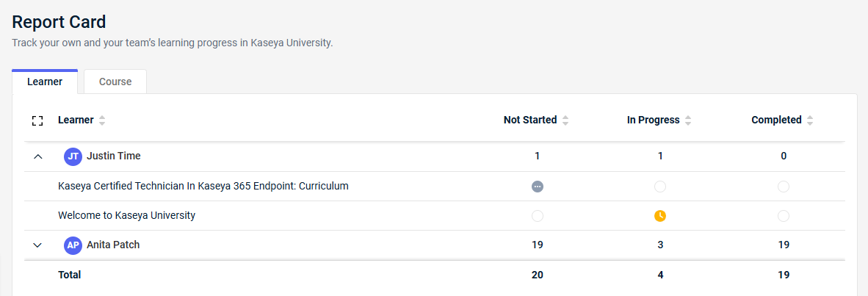This screenshot has width=868, height=296.
Task: Click the AP avatar for Anita Patch
Action: click(73, 245)
